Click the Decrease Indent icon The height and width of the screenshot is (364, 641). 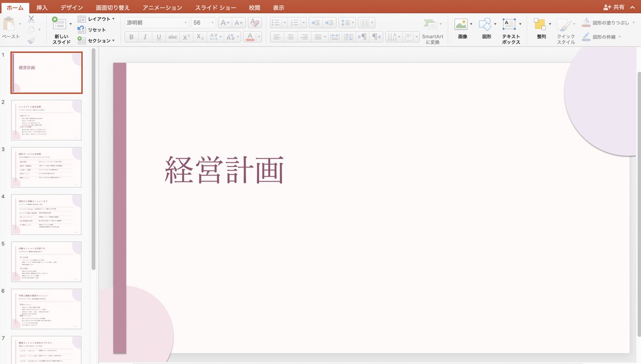(x=315, y=23)
